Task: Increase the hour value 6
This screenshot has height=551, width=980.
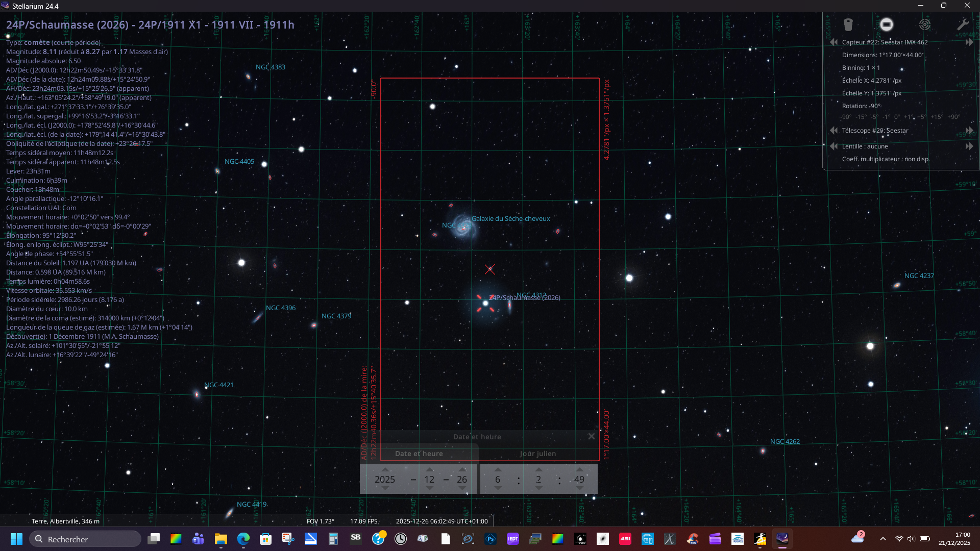Action: 498,469
